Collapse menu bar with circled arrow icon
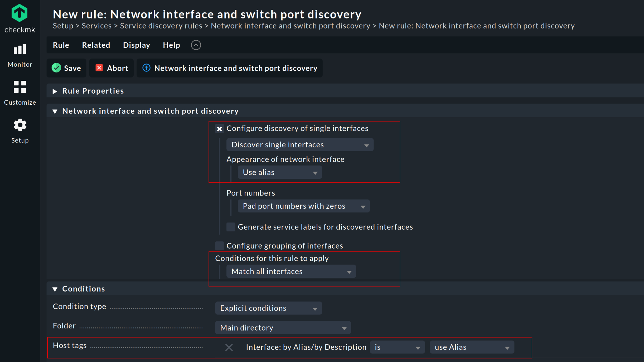 [x=196, y=45]
